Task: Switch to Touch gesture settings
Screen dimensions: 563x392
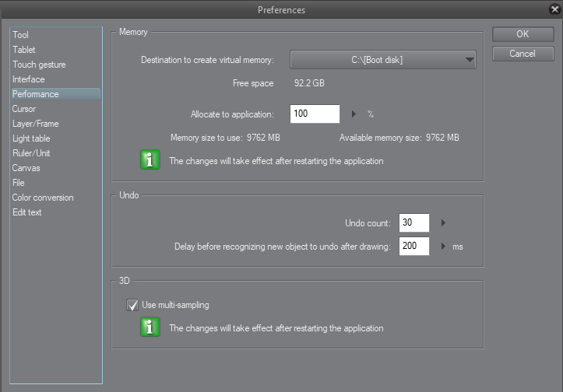Action: tap(39, 65)
